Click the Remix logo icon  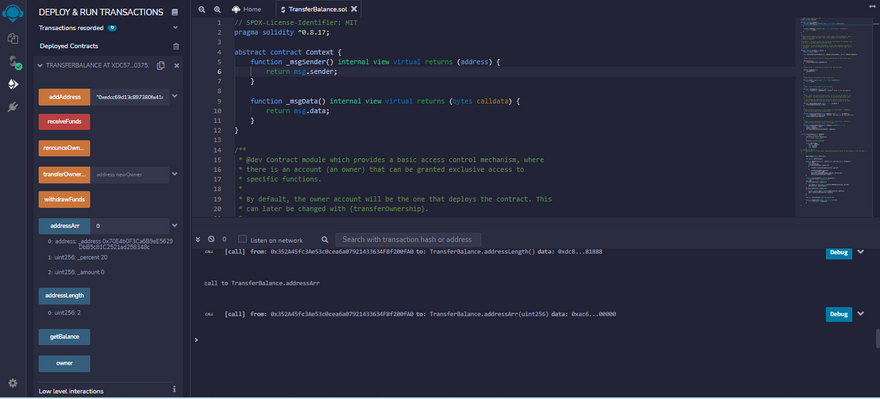(13, 12)
